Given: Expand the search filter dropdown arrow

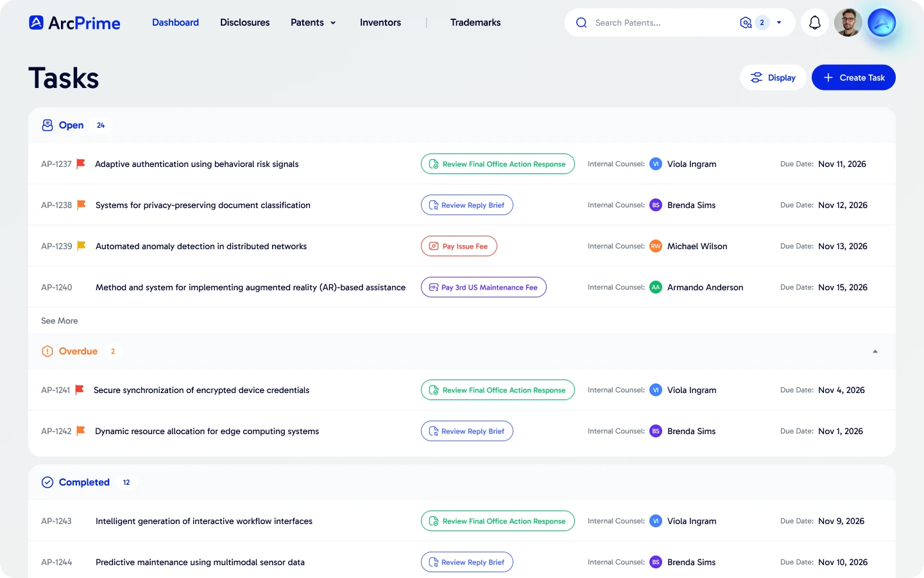Looking at the screenshot, I should coord(779,22).
